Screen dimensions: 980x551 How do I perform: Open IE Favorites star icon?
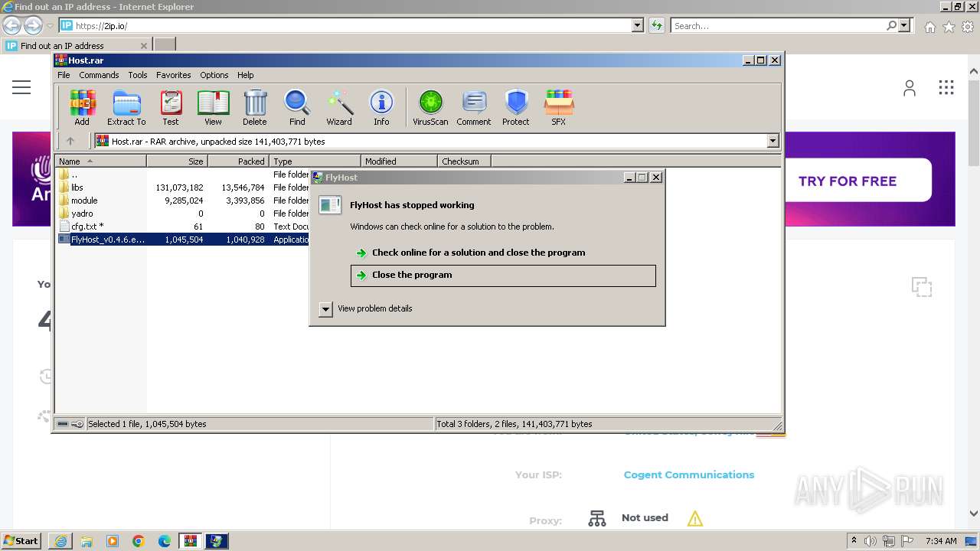[x=949, y=27]
